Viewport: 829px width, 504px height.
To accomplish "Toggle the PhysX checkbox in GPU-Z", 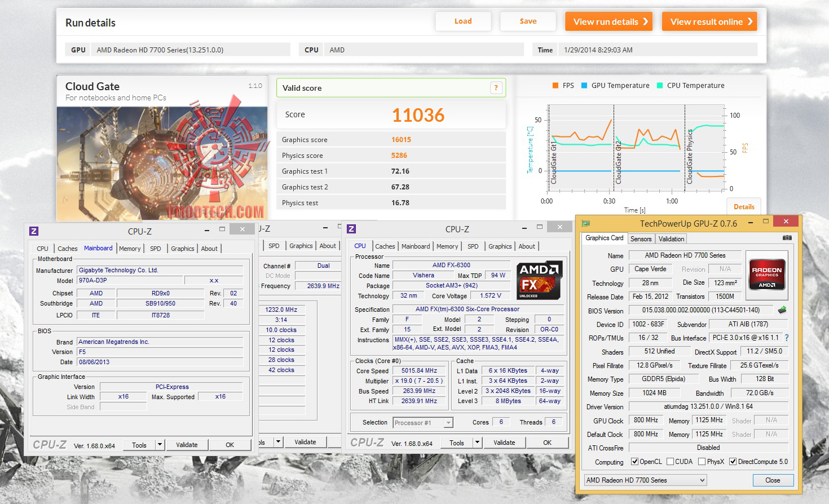I will click(702, 462).
